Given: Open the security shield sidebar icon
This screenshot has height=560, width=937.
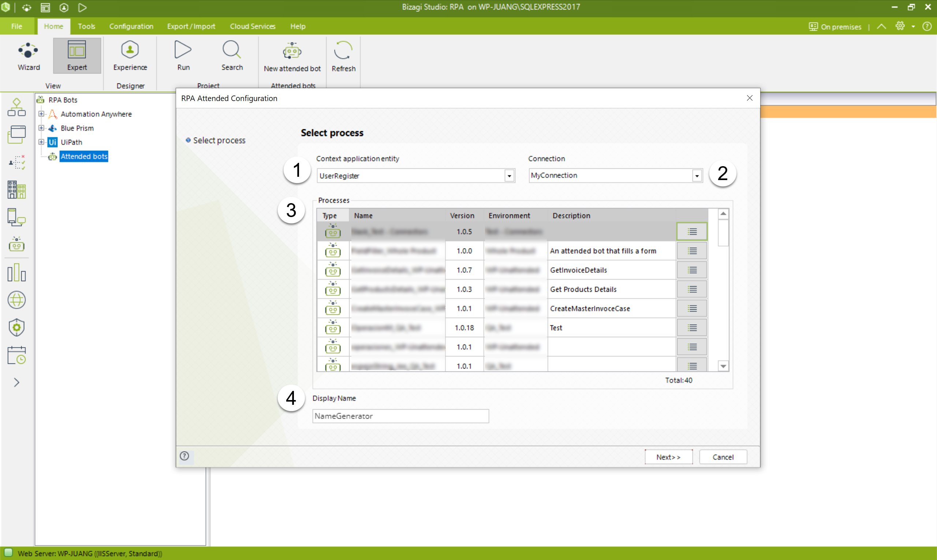Looking at the screenshot, I should tap(16, 327).
